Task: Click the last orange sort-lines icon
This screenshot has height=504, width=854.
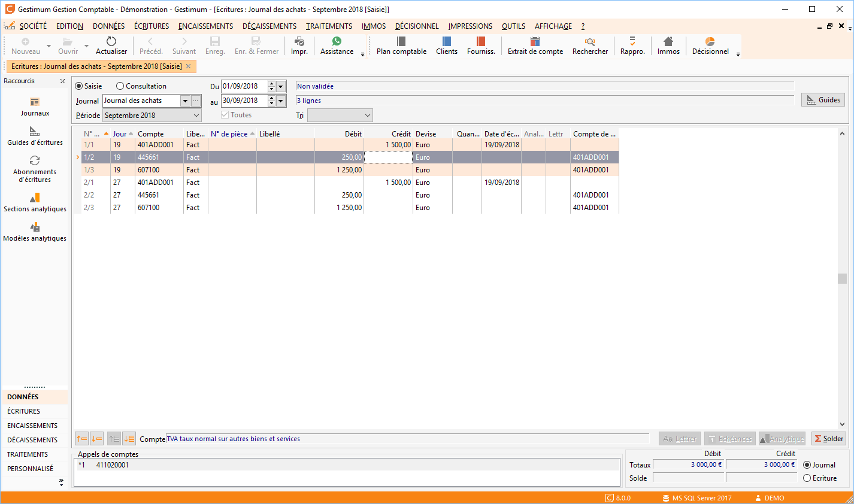Action: (x=129, y=439)
